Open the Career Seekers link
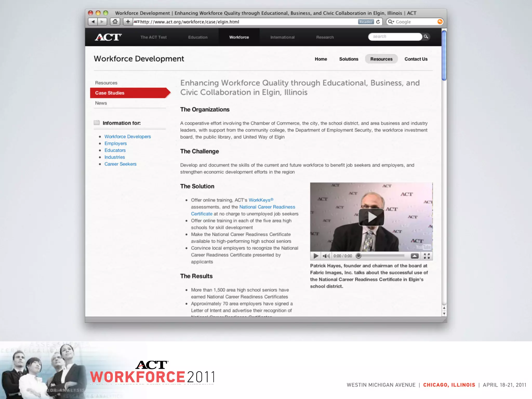The height and width of the screenshot is (399, 532). pyautogui.click(x=120, y=164)
